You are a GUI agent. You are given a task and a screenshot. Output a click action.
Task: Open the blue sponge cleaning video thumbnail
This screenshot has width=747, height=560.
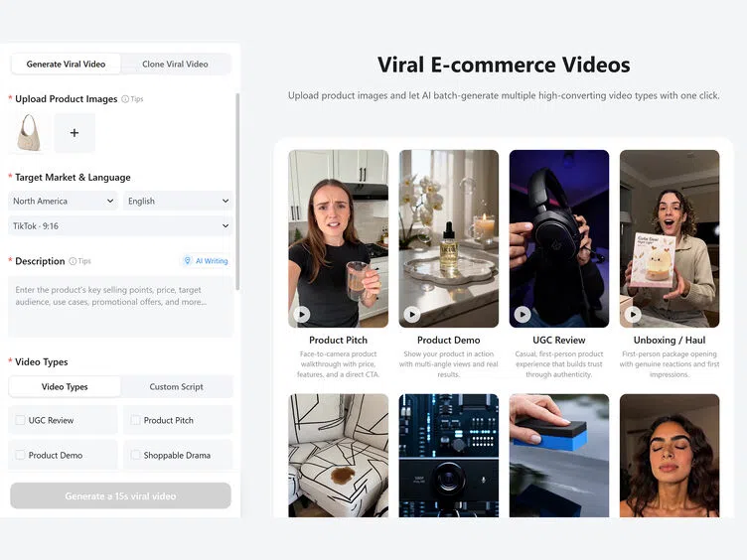(559, 455)
